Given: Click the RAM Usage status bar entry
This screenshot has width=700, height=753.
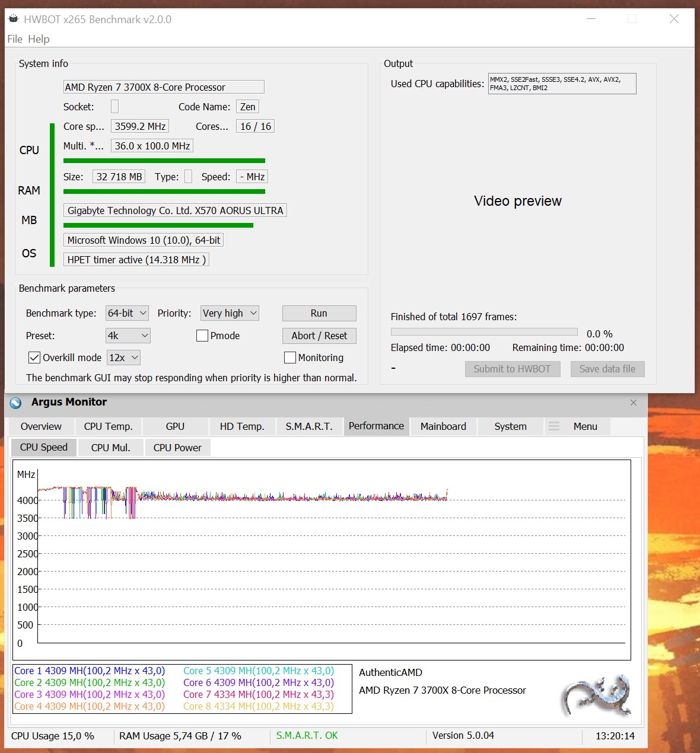Looking at the screenshot, I should click(x=180, y=736).
